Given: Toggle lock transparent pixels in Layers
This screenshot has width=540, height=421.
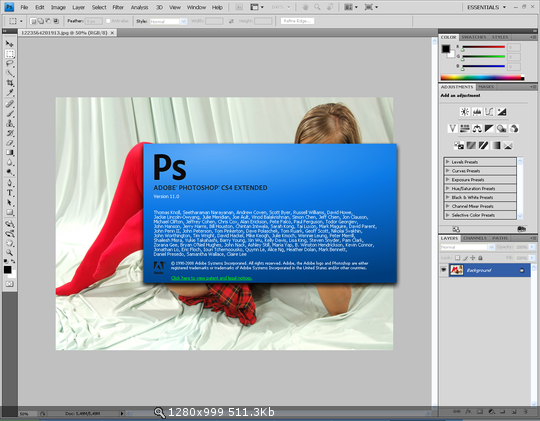Looking at the screenshot, I should pyautogui.click(x=457, y=258).
